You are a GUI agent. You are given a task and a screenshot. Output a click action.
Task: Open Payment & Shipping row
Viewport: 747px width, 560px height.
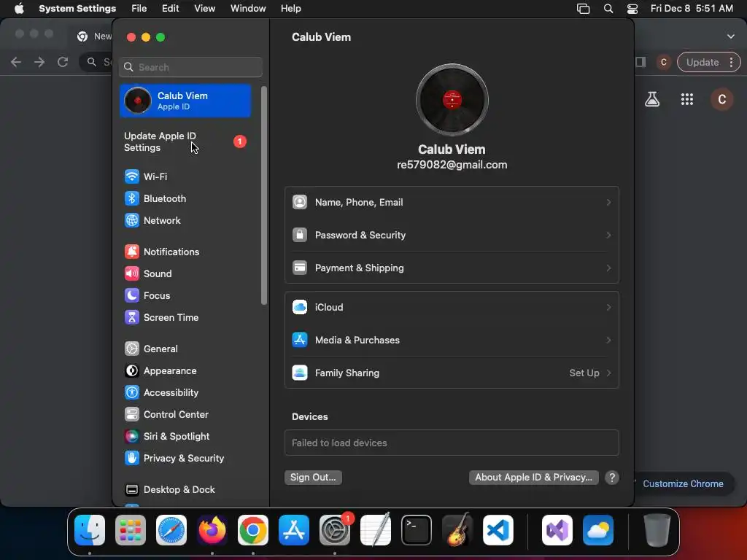point(452,268)
